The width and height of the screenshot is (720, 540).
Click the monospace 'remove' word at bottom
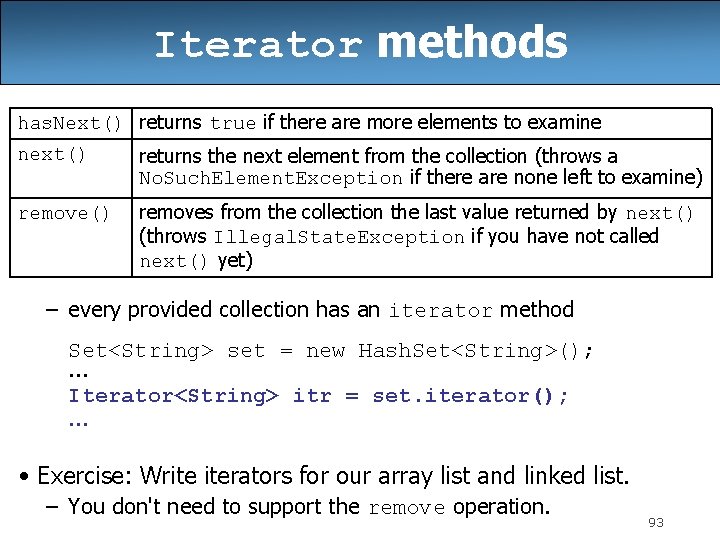tap(406, 508)
